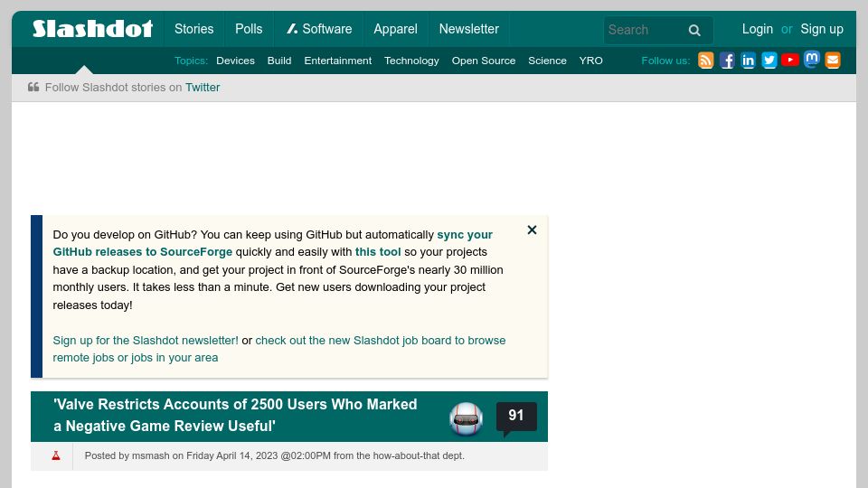Select the Open Source topic
The width and height of the screenshot is (868, 488).
click(483, 61)
